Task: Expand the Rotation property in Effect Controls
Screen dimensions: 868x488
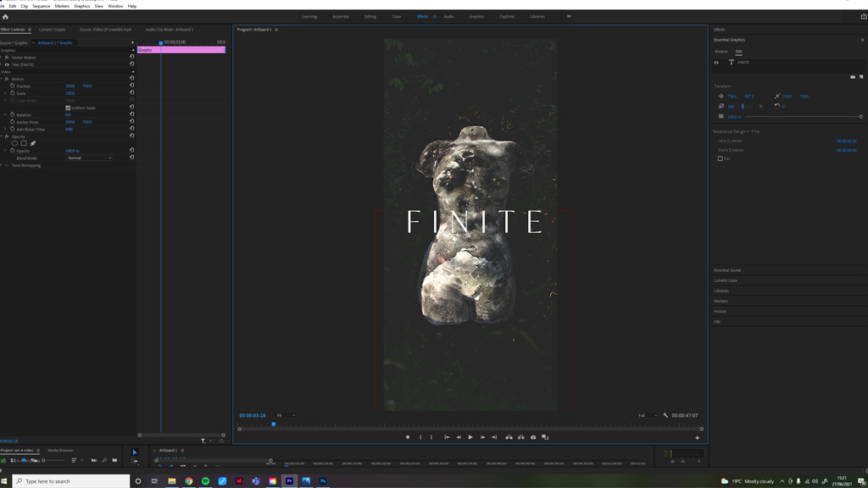Action: coord(6,114)
